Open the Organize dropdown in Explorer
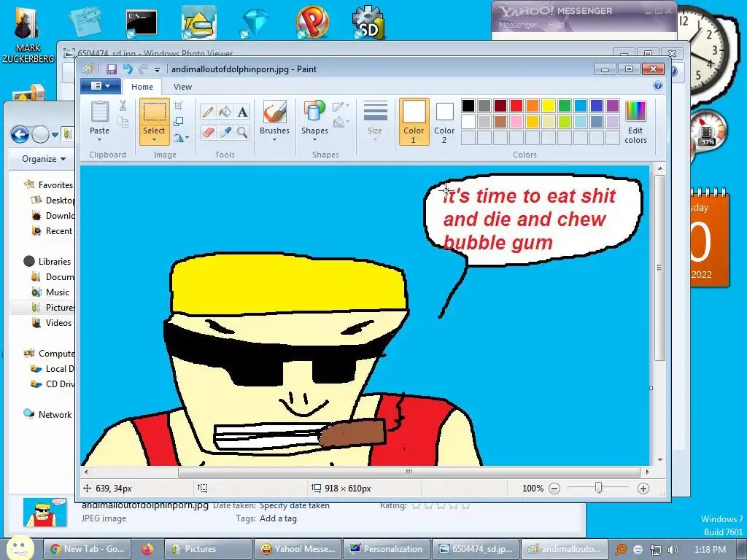This screenshot has height=560, width=747. point(44,158)
